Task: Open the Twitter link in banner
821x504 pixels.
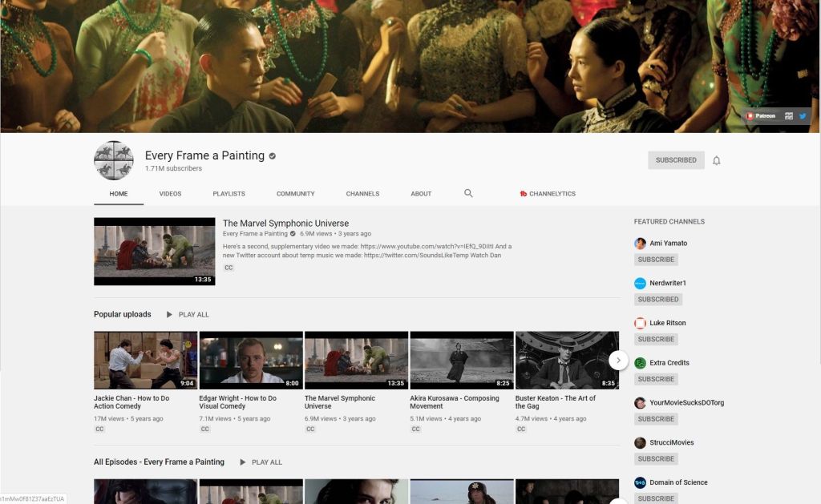Action: [x=803, y=115]
